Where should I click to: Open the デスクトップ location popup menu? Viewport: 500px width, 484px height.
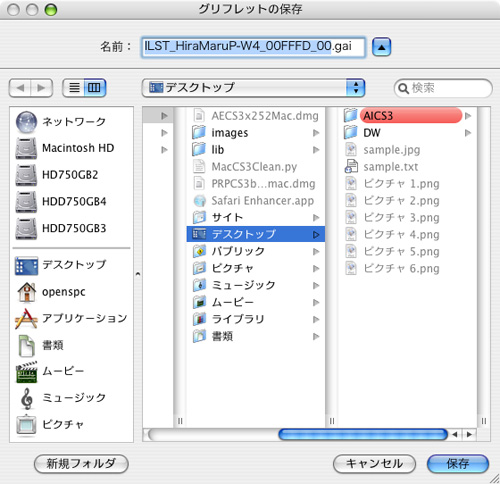tap(253, 88)
